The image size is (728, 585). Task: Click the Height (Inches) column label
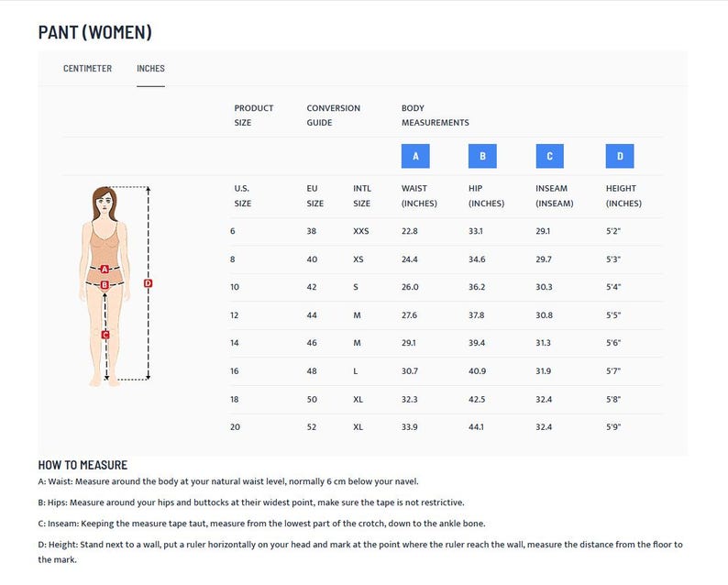click(x=623, y=196)
